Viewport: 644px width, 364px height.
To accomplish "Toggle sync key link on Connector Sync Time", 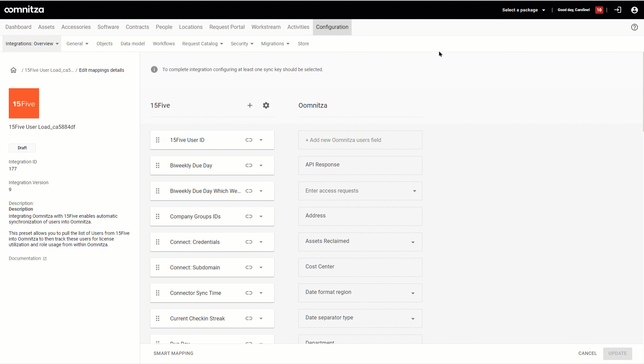I will (249, 293).
